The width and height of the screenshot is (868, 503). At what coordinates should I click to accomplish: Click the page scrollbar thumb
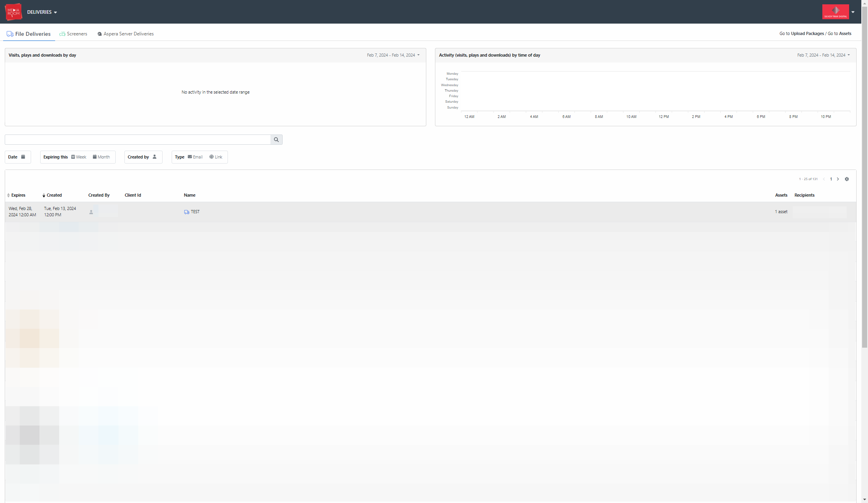coord(864,177)
